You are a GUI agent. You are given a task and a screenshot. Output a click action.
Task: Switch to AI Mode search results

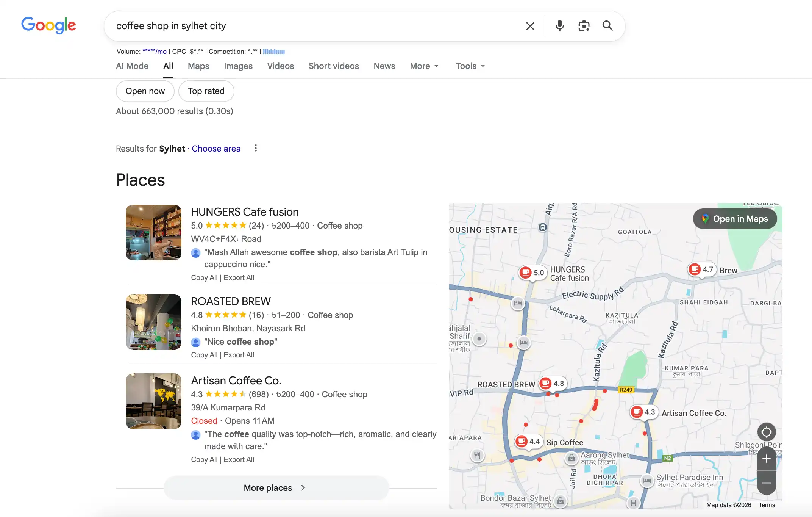point(132,66)
